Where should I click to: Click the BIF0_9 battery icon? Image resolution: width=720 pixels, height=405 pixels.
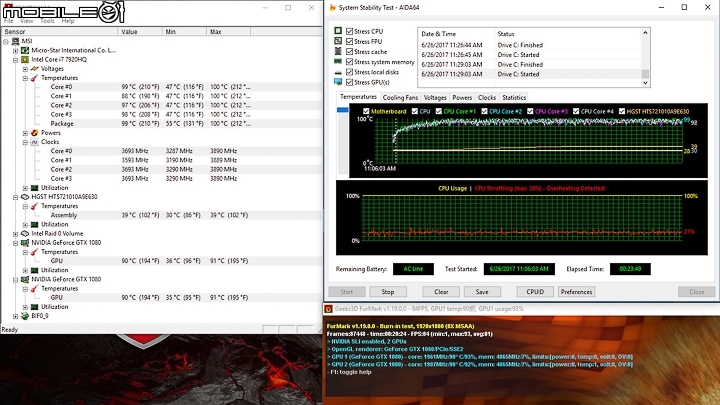25,316
